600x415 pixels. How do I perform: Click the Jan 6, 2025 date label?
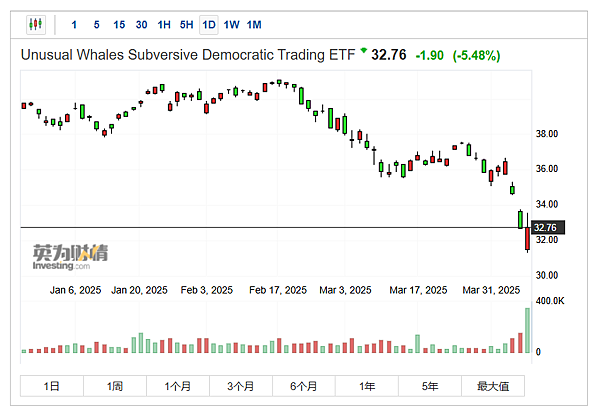tap(75, 290)
